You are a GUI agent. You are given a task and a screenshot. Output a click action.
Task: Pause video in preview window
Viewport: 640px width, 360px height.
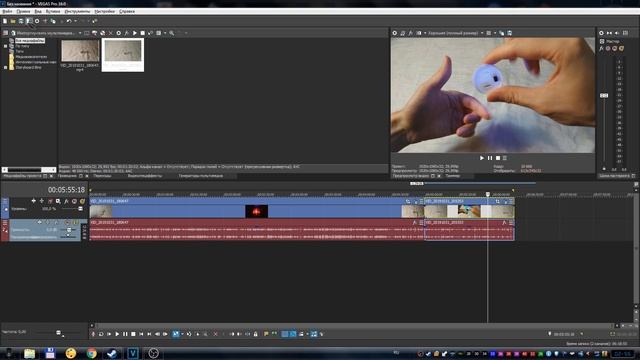(490, 158)
